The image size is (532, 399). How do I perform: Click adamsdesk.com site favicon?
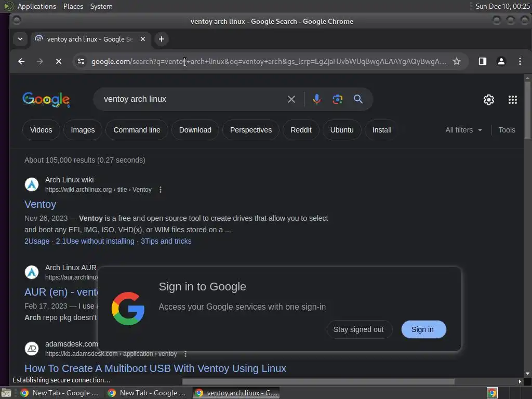click(x=32, y=349)
